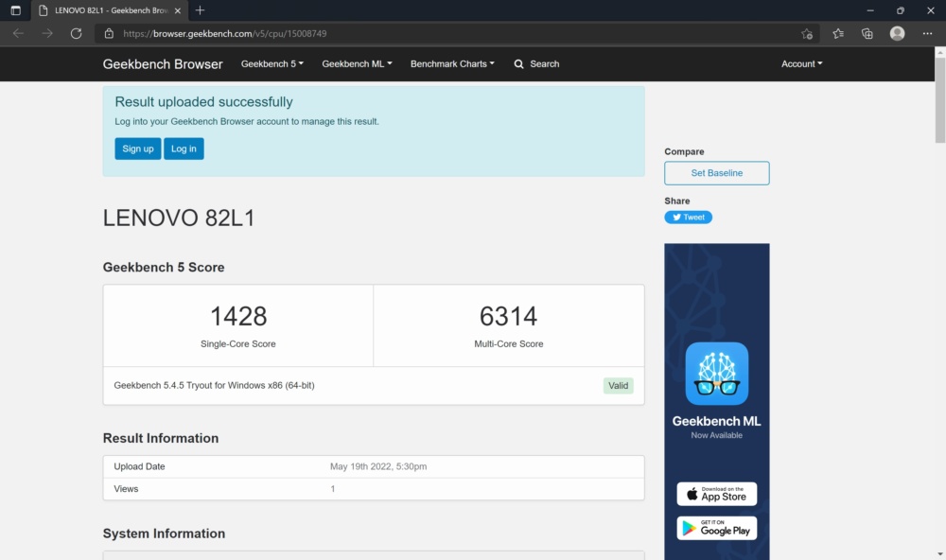Expand the Account dropdown
Image resolution: width=946 pixels, height=560 pixels.
coord(802,64)
